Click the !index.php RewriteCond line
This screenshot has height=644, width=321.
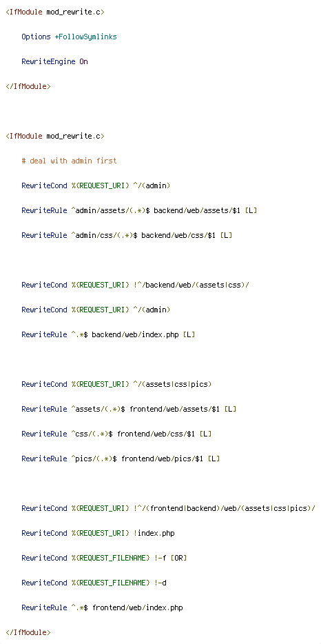pos(98,533)
